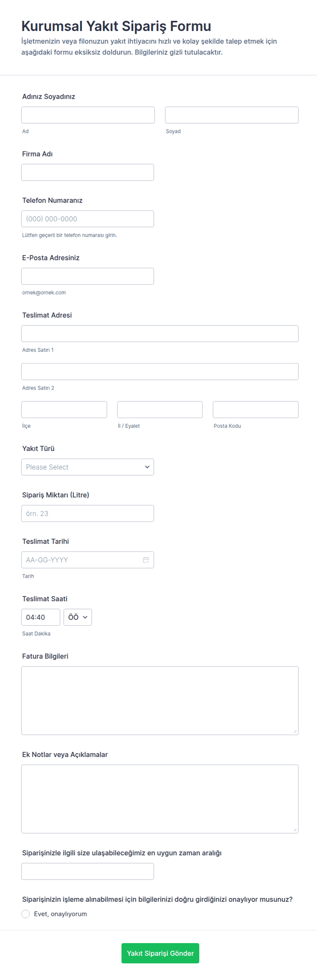This screenshot has height=980, width=317.
Task: Open the calendar icon in Teslimat Tarihi
Action: coord(146,560)
